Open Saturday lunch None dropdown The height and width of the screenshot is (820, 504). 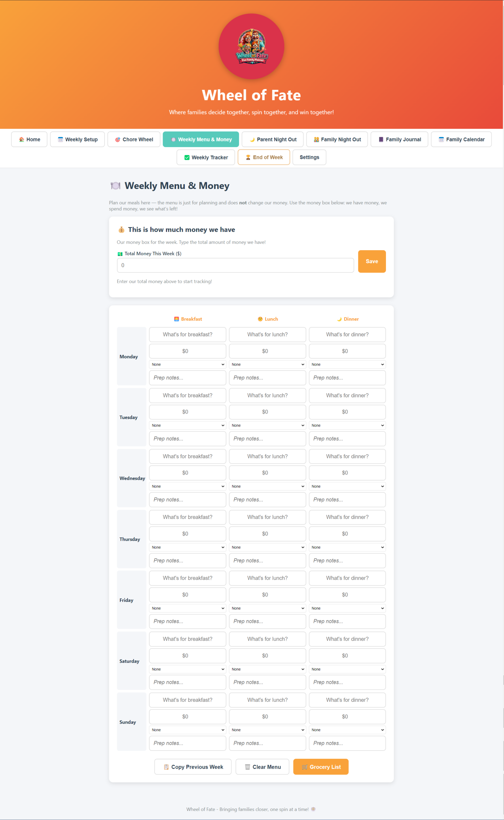tap(268, 669)
